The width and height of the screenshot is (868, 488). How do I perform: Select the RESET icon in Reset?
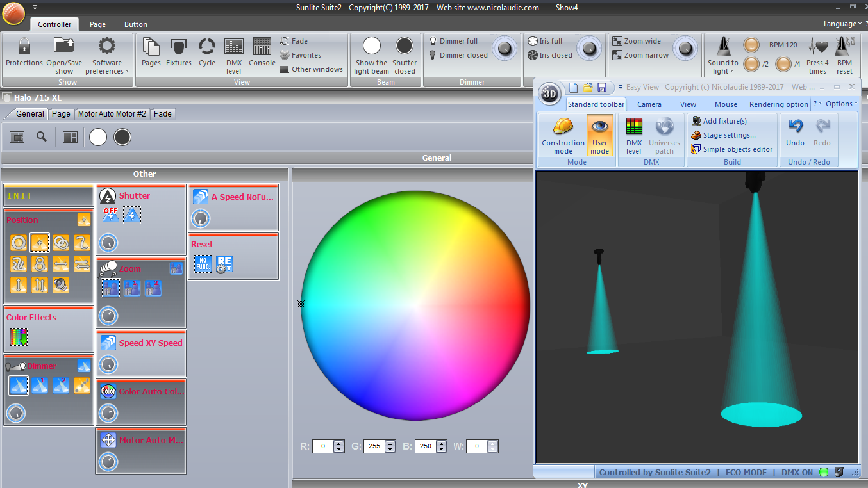(224, 264)
